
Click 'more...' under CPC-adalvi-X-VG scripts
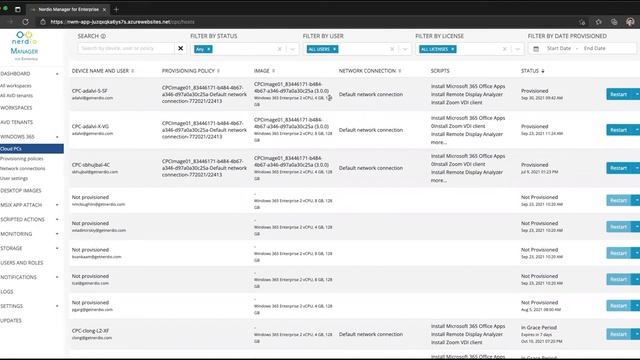coord(439,142)
